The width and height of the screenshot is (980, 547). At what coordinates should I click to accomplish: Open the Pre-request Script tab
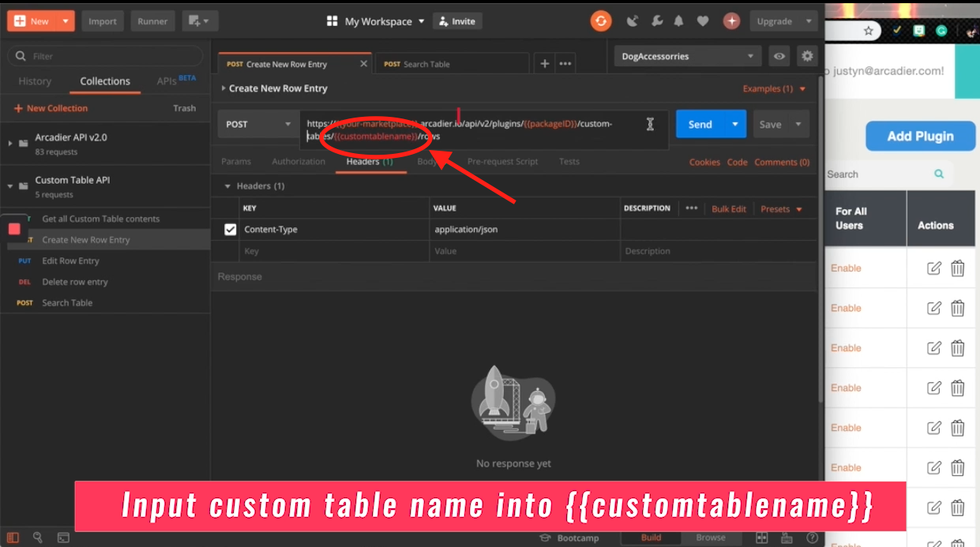tap(502, 161)
